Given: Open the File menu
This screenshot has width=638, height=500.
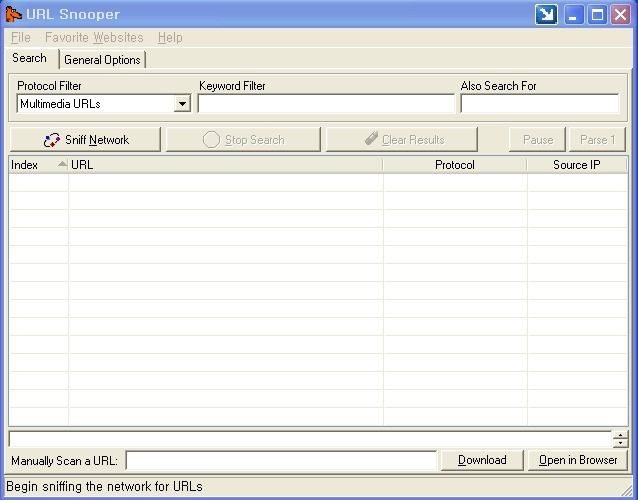Looking at the screenshot, I should coord(21,37).
